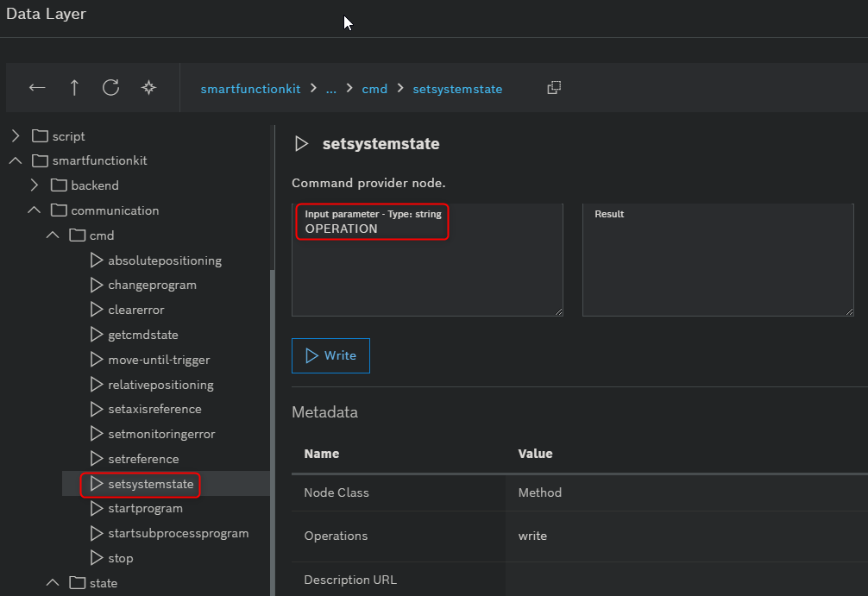Click the copy path icon beside breadcrumb

554,88
